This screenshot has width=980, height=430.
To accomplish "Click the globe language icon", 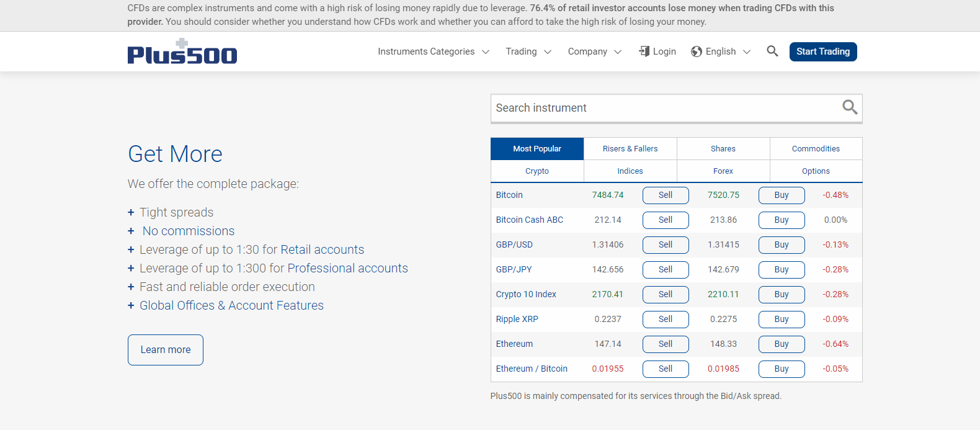I will click(697, 52).
